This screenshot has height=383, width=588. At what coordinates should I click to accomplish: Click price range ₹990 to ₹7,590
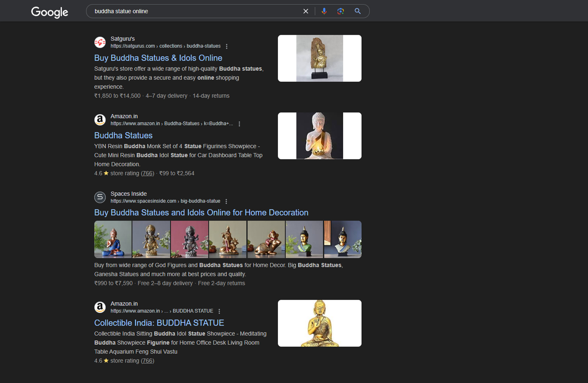click(x=113, y=283)
